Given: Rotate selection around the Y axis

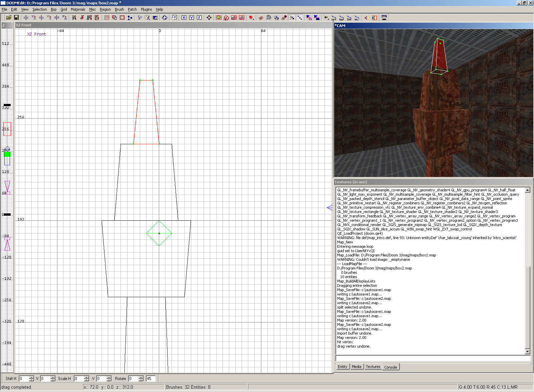Looking at the screenshot, I should pos(49,18).
